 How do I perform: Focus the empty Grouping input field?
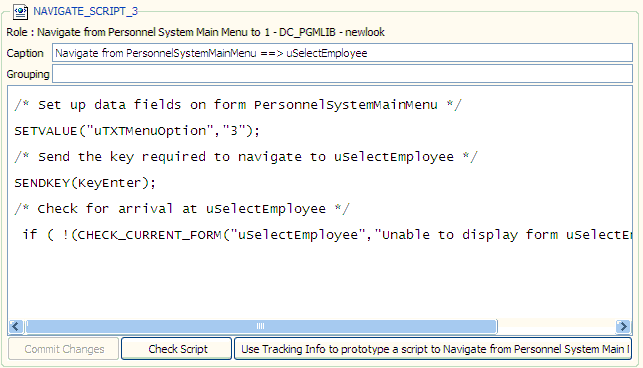(342, 74)
